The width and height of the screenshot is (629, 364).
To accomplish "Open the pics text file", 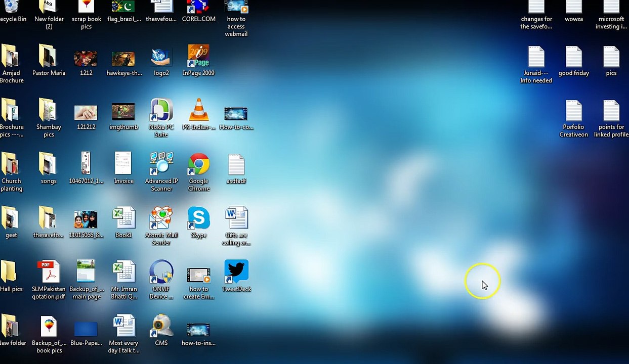I will click(611, 61).
